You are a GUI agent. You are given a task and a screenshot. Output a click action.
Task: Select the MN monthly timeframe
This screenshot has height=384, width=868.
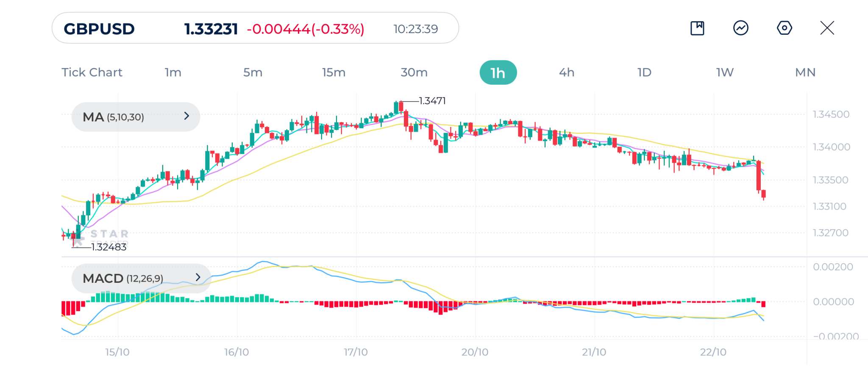805,72
